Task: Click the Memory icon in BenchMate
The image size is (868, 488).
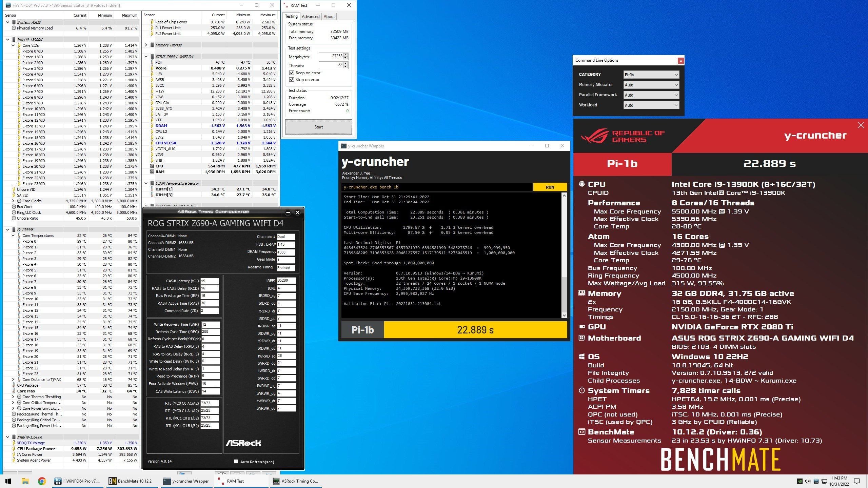Action: pyautogui.click(x=582, y=293)
